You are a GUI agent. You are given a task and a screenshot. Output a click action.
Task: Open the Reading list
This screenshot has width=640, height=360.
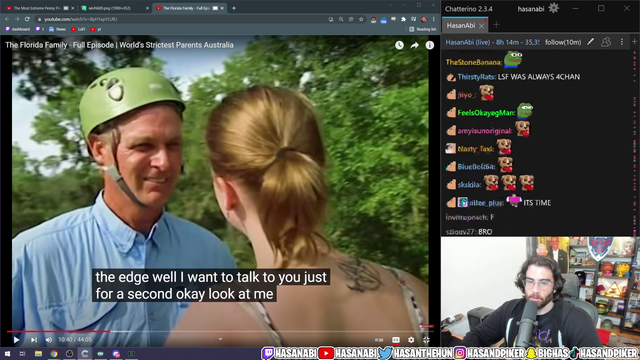(422, 29)
